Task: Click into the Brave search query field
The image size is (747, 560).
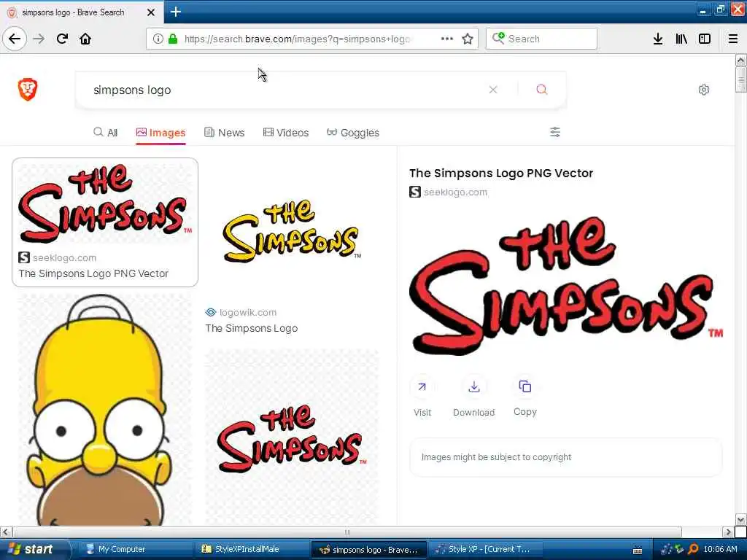Action: (286, 90)
